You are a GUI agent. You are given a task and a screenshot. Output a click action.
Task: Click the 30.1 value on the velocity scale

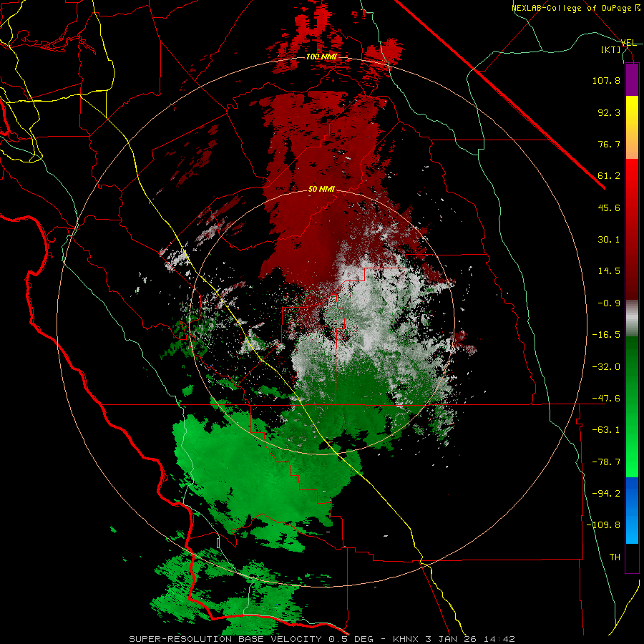[x=609, y=240]
